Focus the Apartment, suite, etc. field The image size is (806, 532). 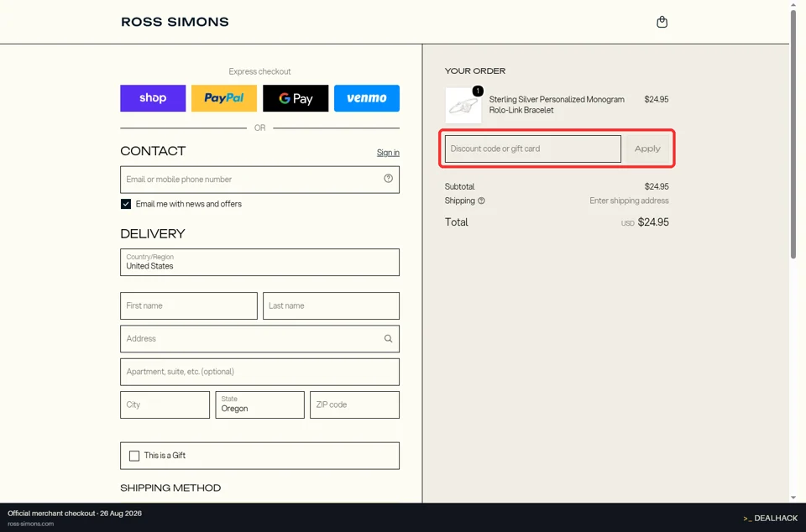click(x=259, y=372)
